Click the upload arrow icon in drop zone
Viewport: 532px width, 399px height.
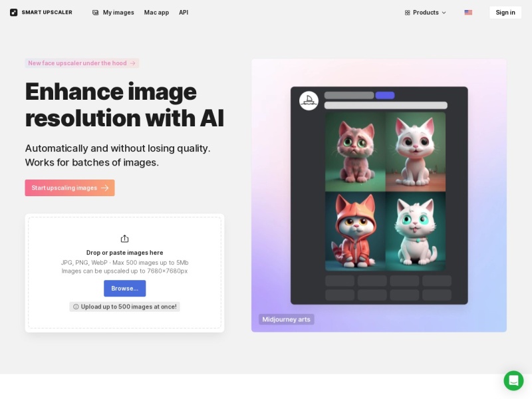click(x=124, y=239)
